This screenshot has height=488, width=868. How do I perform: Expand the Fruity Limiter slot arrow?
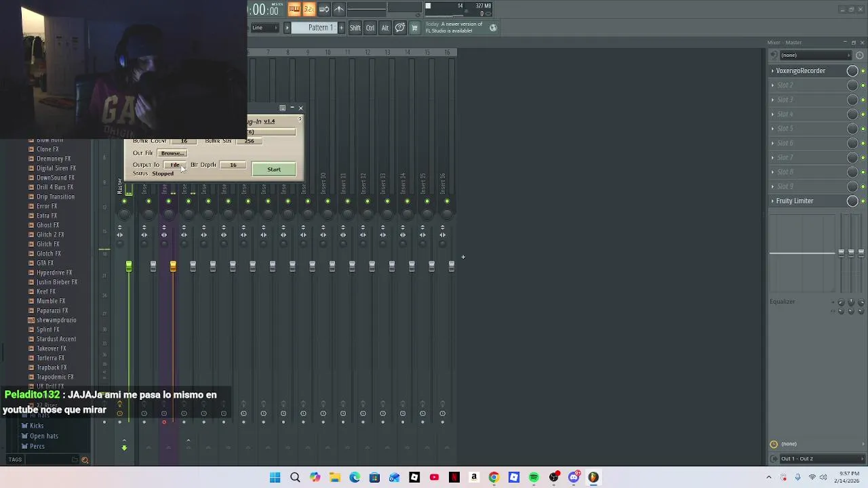click(x=772, y=201)
